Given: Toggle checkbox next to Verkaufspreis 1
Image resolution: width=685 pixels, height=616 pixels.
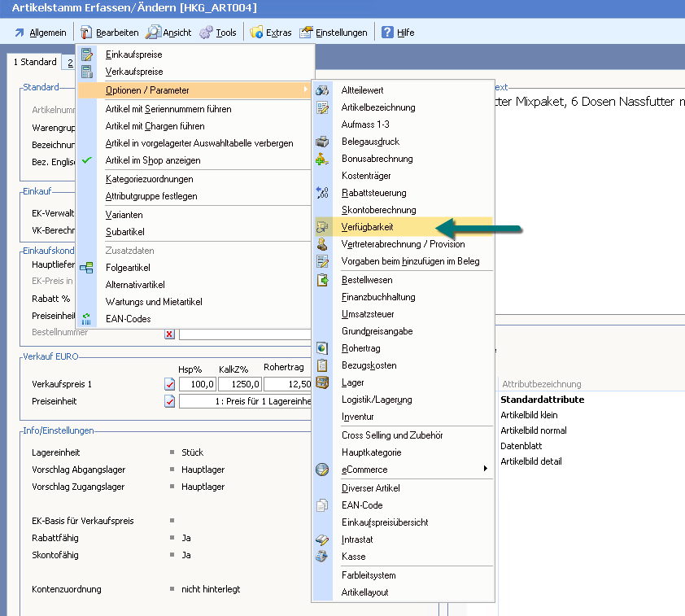Looking at the screenshot, I should [170, 384].
